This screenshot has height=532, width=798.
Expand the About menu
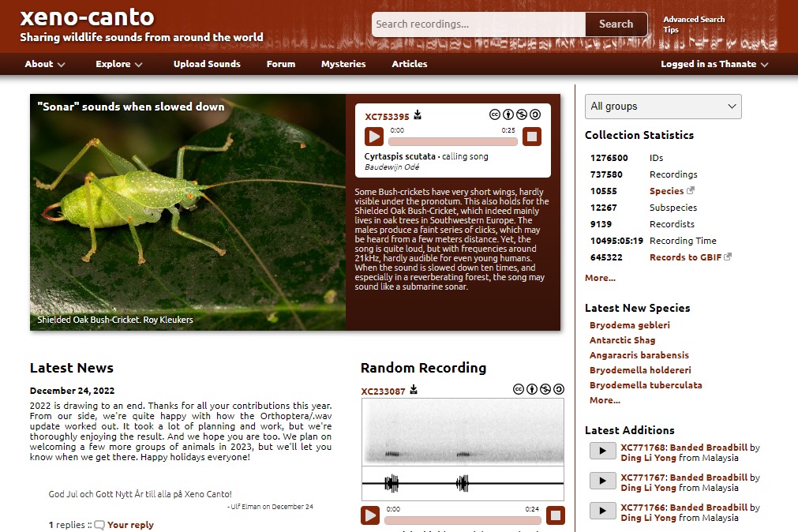click(x=45, y=64)
